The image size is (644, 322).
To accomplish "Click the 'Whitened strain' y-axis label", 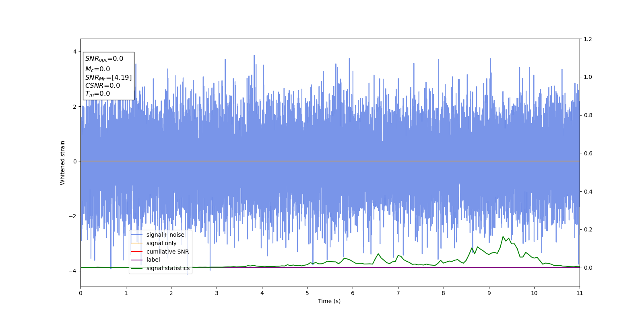I will pyautogui.click(x=63, y=163).
